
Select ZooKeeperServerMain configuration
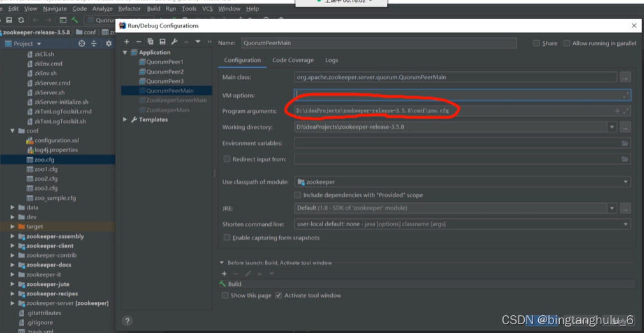click(176, 100)
